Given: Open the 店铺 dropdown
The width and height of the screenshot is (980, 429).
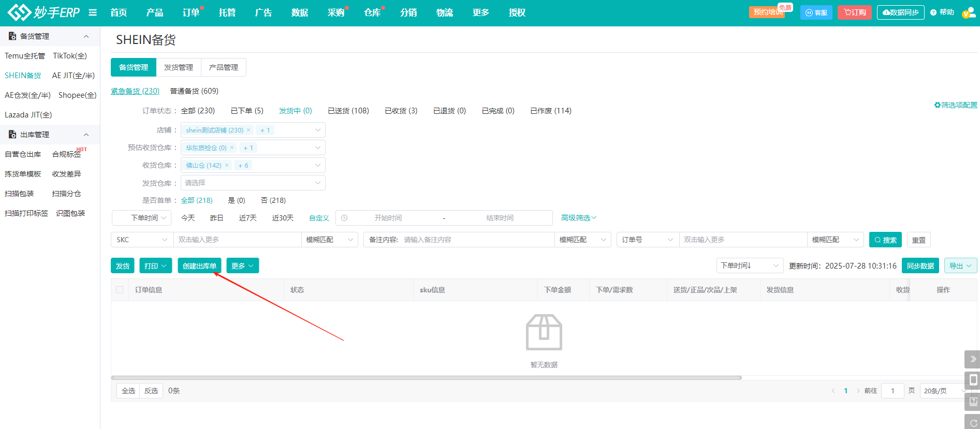Looking at the screenshot, I should coord(253,130).
